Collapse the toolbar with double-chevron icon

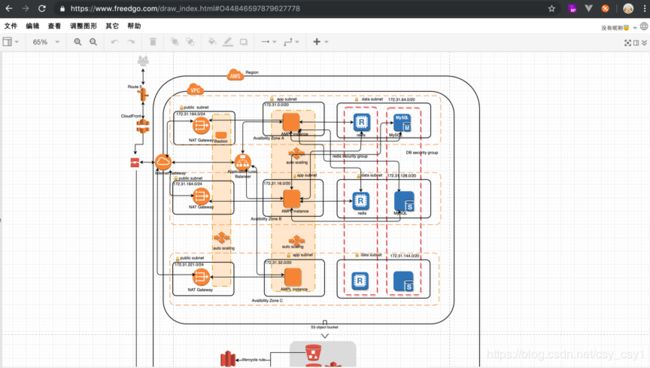point(644,43)
